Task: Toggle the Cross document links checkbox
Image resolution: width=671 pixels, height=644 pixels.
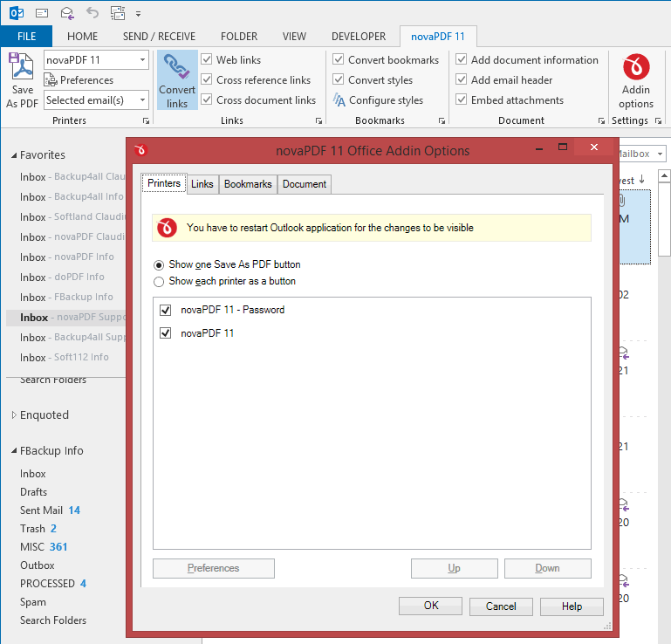Action: click(x=207, y=99)
